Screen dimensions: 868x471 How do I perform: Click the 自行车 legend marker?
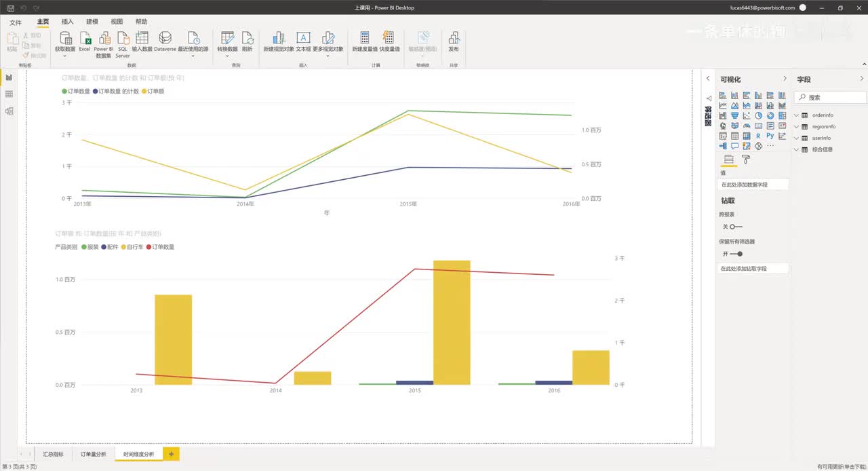point(123,247)
